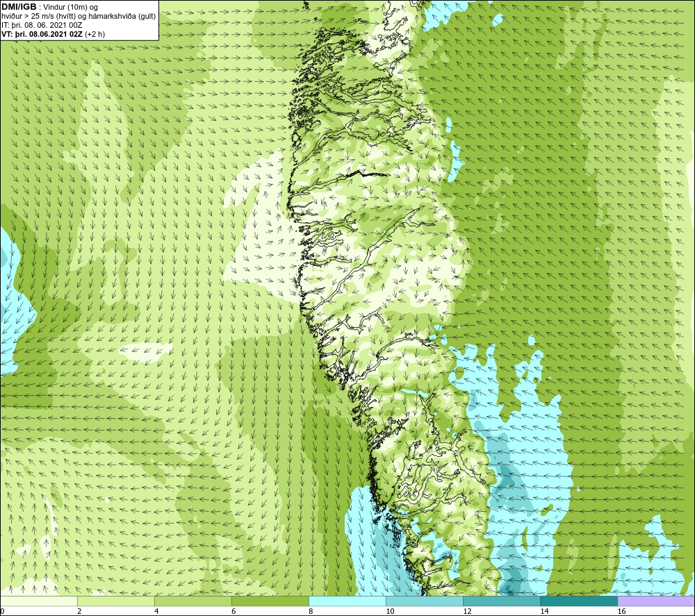Screen dimensions: 695x616
Task: Click the pale 0–2 m/s legend swatch
Action: 39,601
